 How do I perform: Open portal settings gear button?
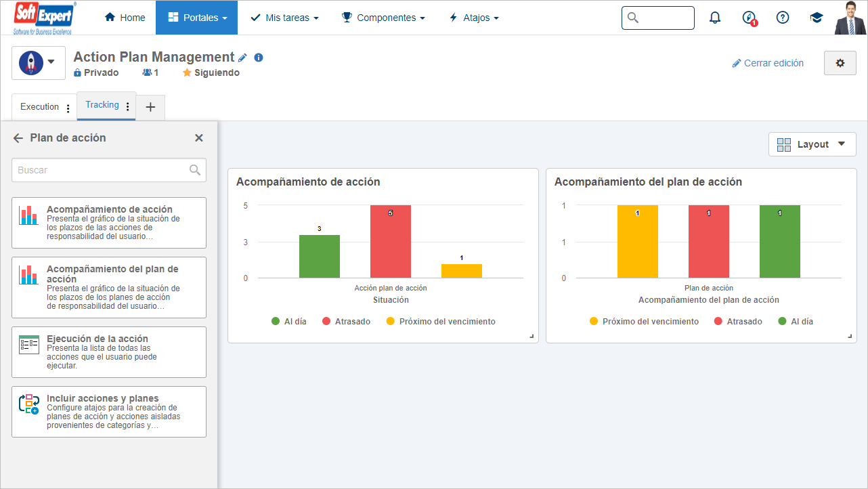click(840, 63)
